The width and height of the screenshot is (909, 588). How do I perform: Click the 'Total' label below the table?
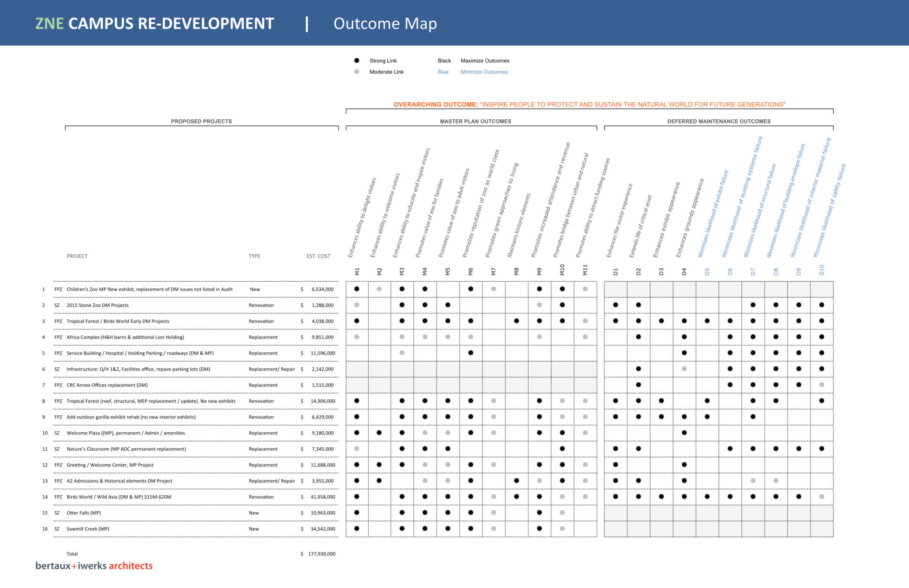coord(72,554)
